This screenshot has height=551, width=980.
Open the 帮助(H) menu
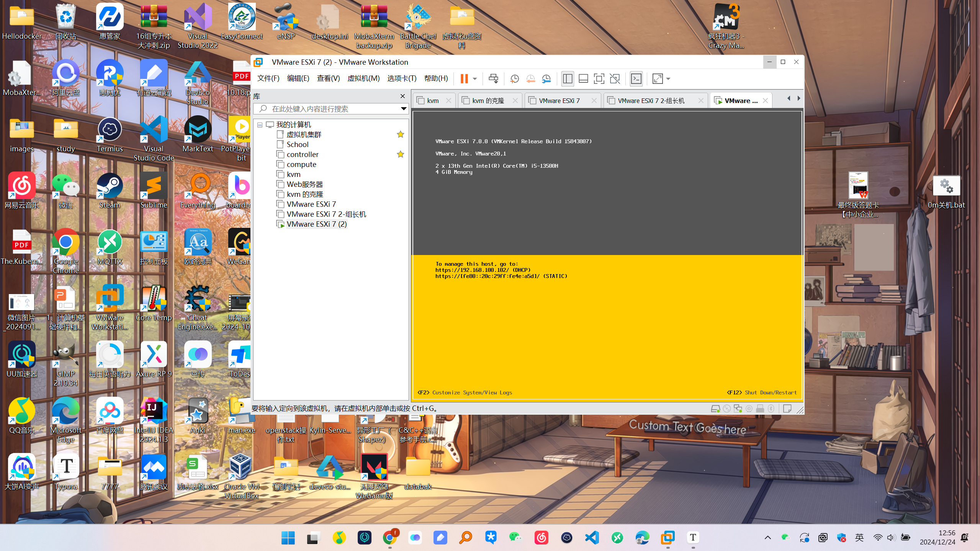pyautogui.click(x=436, y=78)
